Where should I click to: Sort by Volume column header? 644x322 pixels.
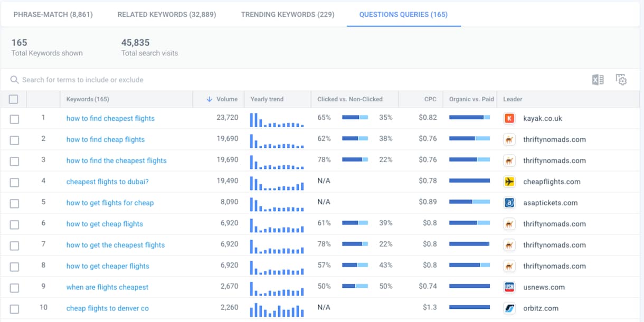coord(222,99)
